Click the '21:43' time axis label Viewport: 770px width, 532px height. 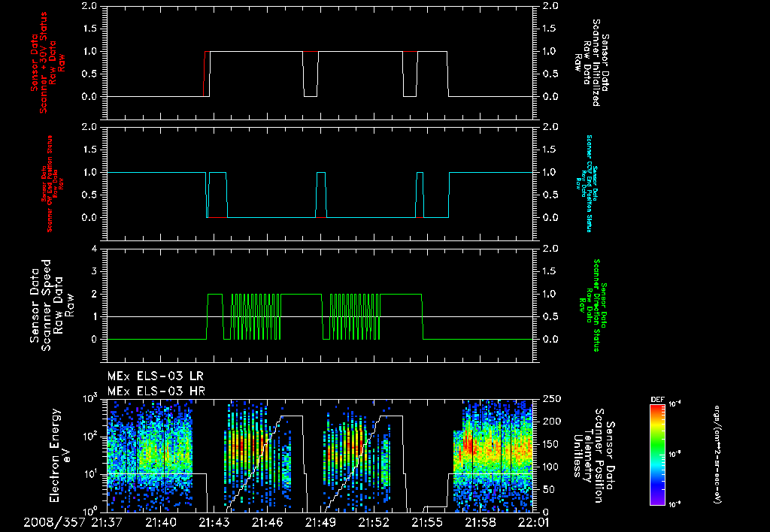click(x=214, y=523)
